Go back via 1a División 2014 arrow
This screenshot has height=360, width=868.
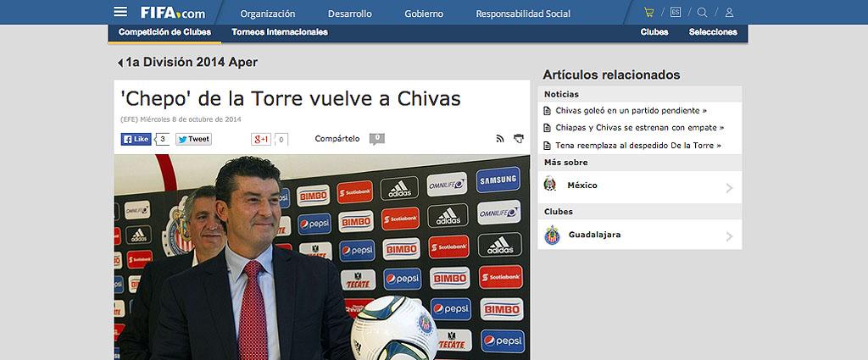120,63
